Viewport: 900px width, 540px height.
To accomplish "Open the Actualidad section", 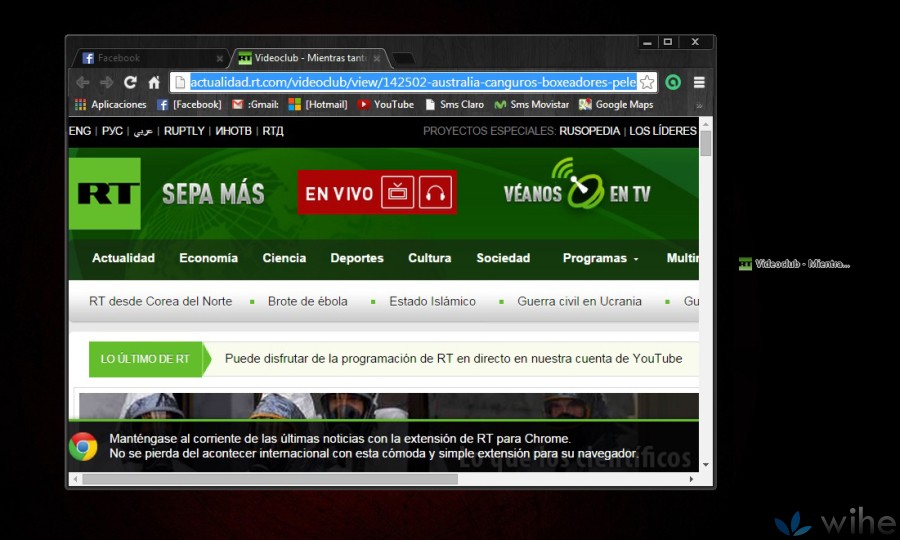I will [123, 258].
